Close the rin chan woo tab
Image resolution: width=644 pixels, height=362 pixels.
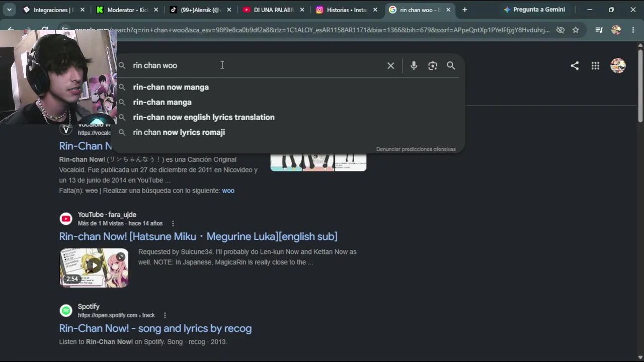(448, 10)
